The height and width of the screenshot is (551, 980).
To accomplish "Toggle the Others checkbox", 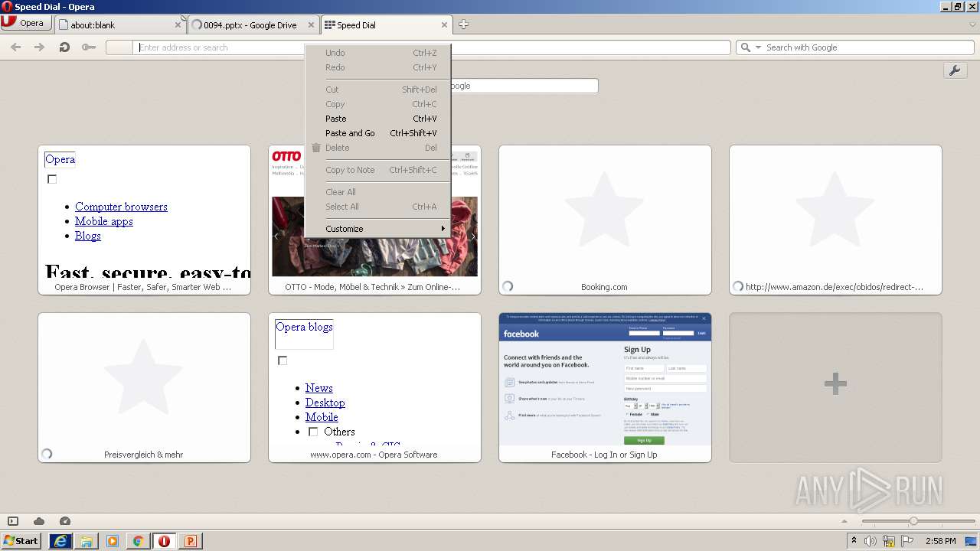I will tap(313, 432).
